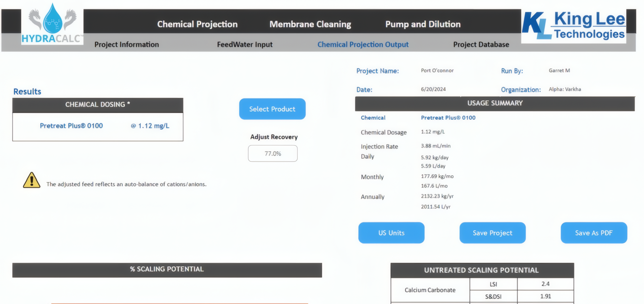Open the Membrane Cleaning tab
The height and width of the screenshot is (304, 644).
click(310, 24)
